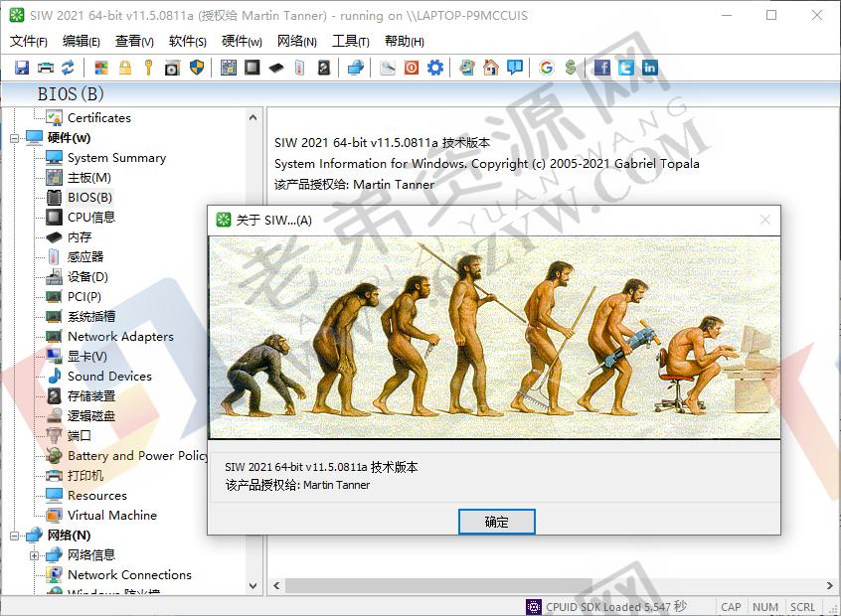Click the house home page toolbar icon
841x616 pixels.
click(491, 68)
